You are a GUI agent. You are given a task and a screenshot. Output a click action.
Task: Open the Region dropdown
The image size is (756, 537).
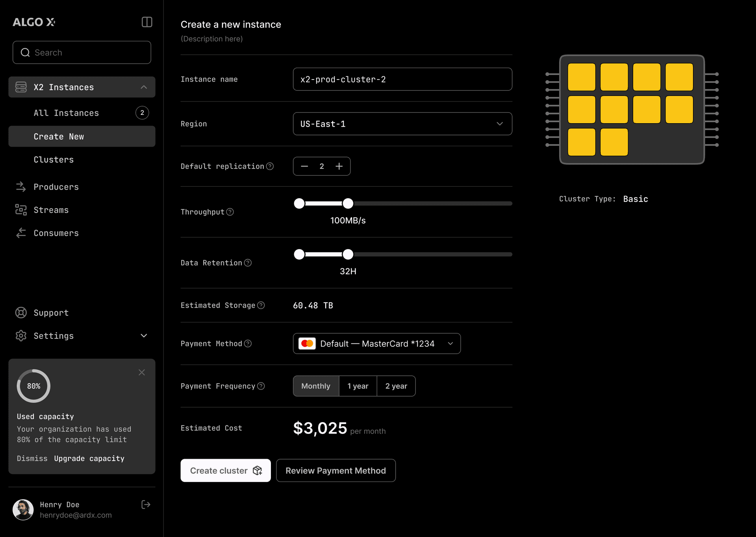[402, 124]
